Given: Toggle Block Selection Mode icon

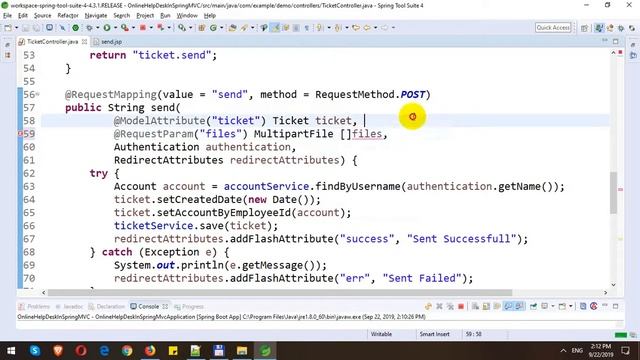Looking at the screenshot, I should pos(296,28).
